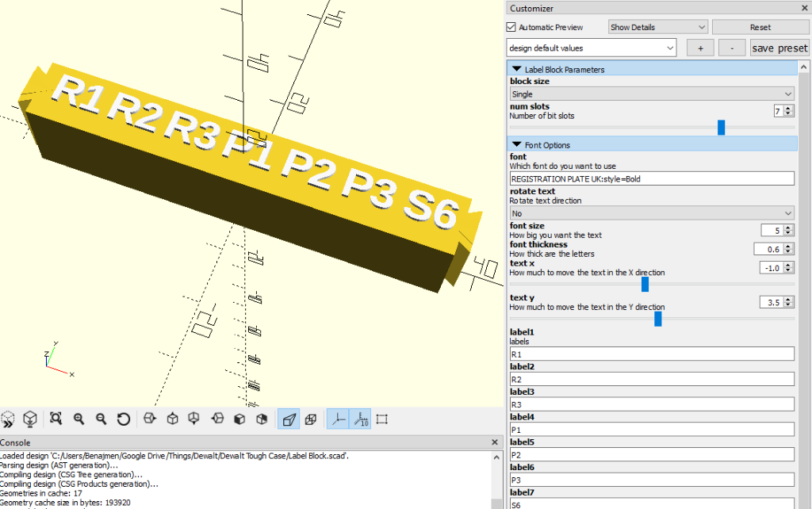
Task: Click the plus button to add preset
Action: point(700,48)
